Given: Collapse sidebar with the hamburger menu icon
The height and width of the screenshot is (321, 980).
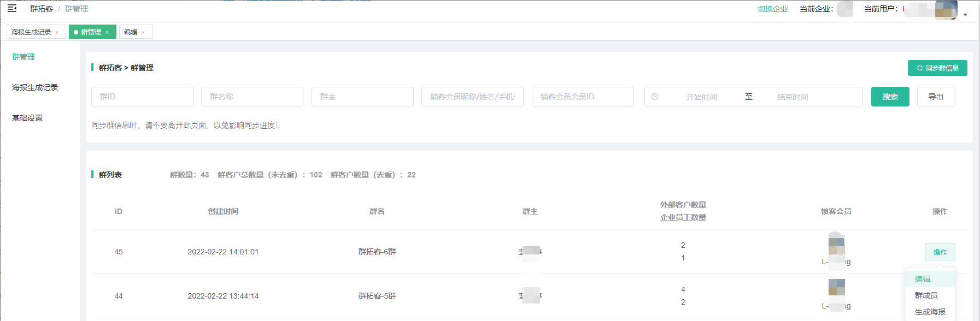Looking at the screenshot, I should point(12,9).
